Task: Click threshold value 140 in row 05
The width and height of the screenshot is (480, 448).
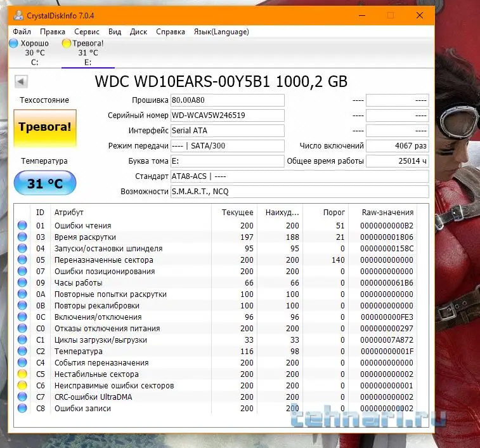Action: tap(338, 260)
